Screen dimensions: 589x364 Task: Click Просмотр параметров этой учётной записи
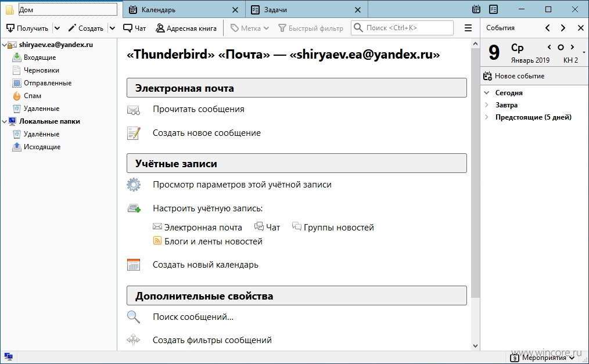242,185
